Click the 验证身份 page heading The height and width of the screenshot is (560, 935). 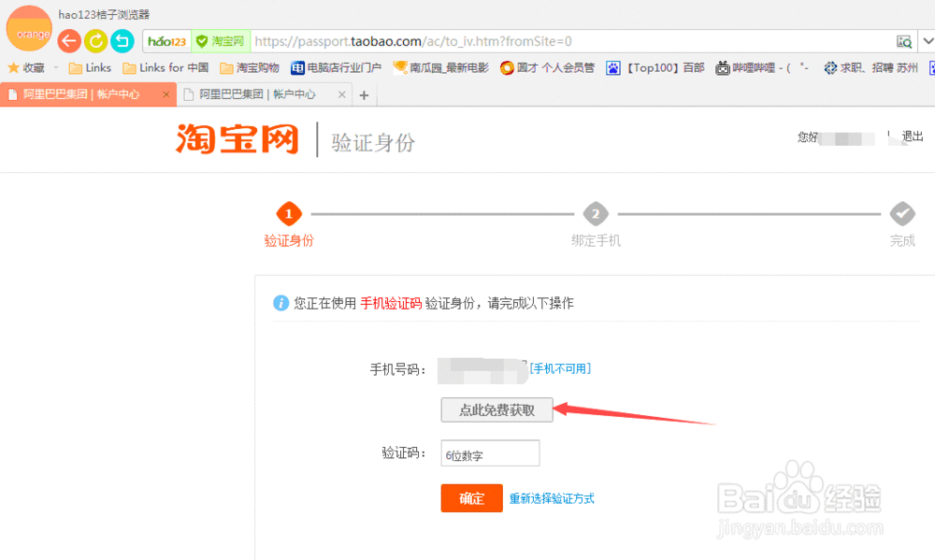click(x=373, y=142)
